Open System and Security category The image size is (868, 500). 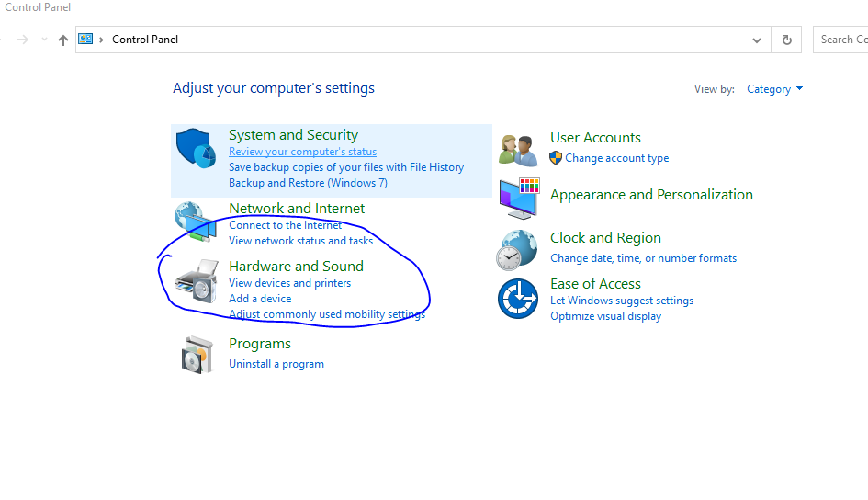(293, 134)
